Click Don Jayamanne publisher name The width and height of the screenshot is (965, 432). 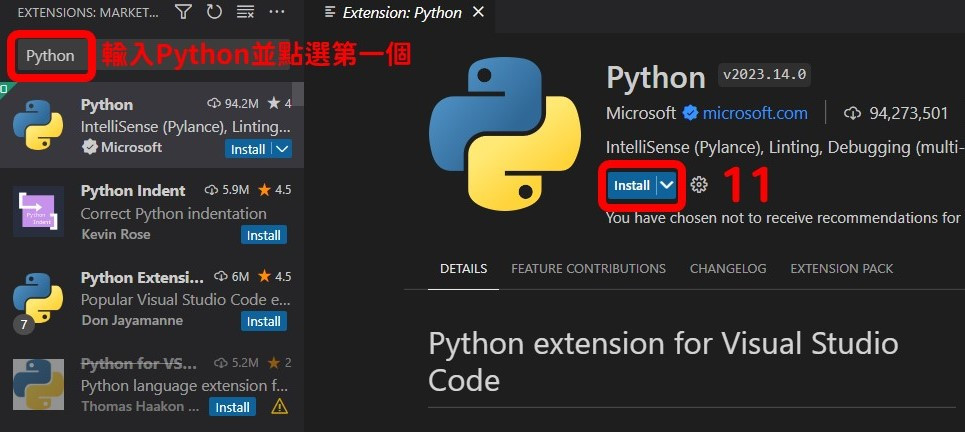(x=132, y=321)
